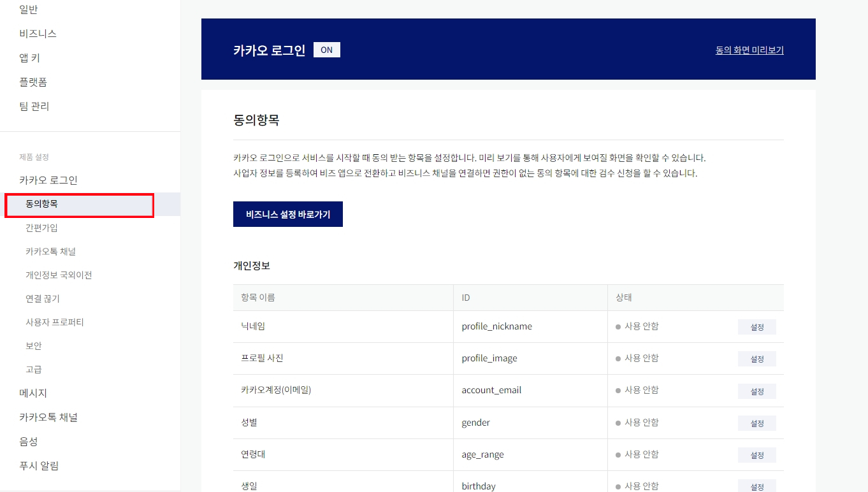The image size is (868, 492).
Task: Click the profile_image ID cell
Action: pyautogui.click(x=489, y=358)
